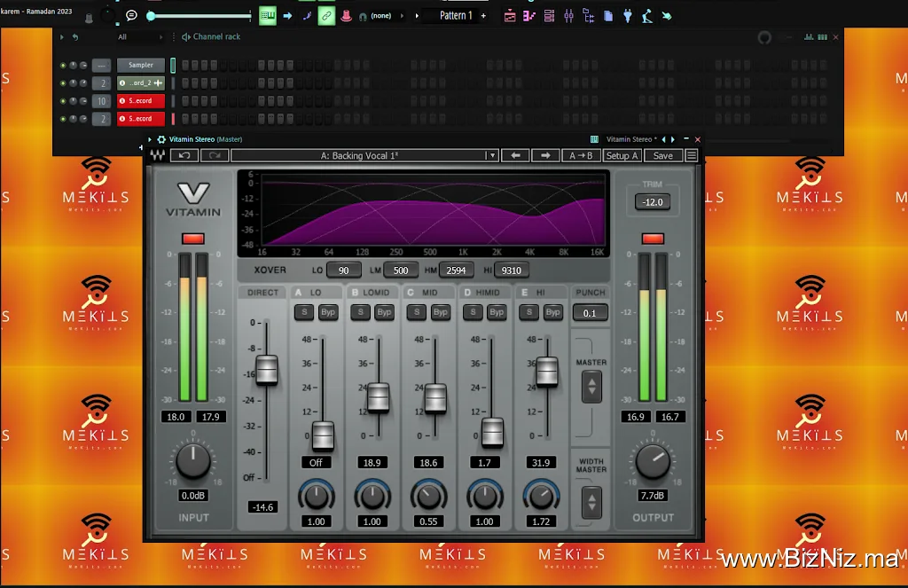The width and height of the screenshot is (908, 588).
Task: Open the mixer view icon
Action: [568, 16]
